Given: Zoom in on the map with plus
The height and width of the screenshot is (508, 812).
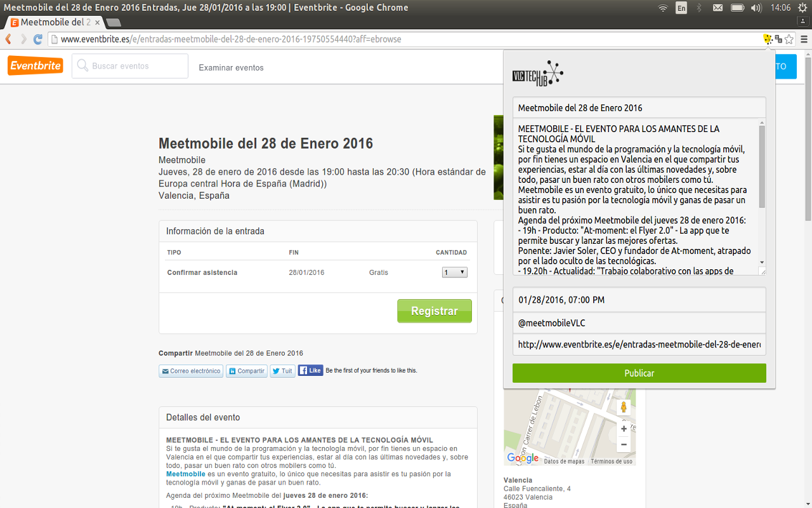Looking at the screenshot, I should [x=624, y=429].
